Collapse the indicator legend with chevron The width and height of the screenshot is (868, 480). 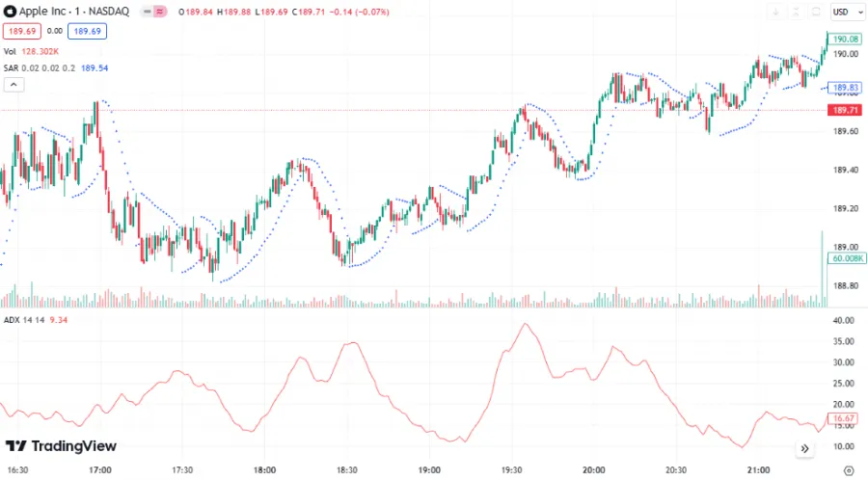14,85
